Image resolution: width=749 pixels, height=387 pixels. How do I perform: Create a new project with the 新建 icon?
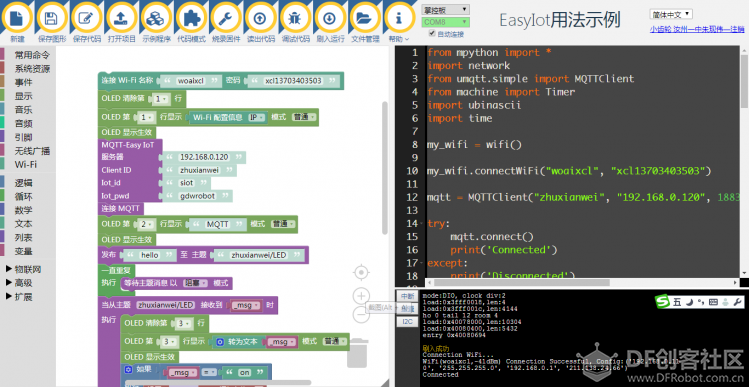click(x=17, y=18)
